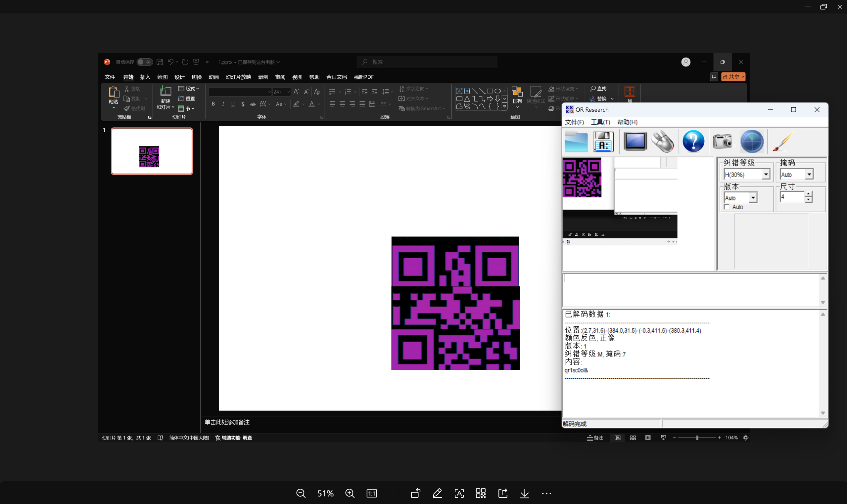Click the floppy disk save icon in QR Research

tap(603, 142)
